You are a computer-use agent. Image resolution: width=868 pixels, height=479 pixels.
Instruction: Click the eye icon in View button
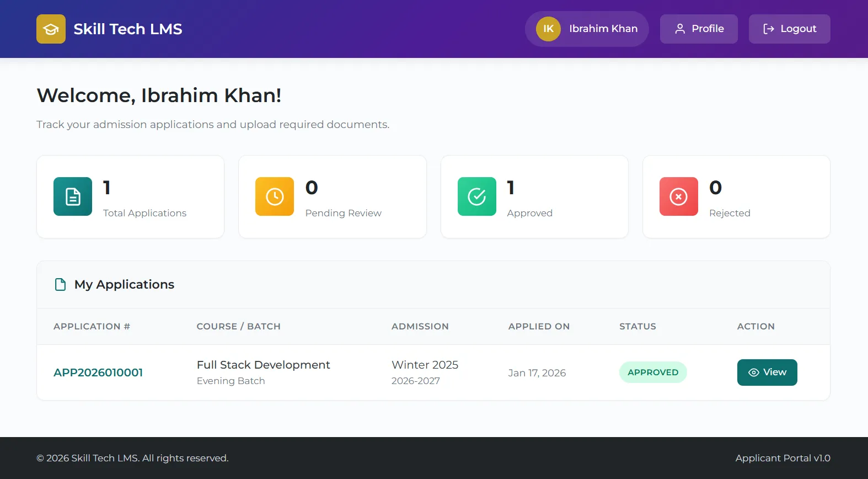pos(753,372)
